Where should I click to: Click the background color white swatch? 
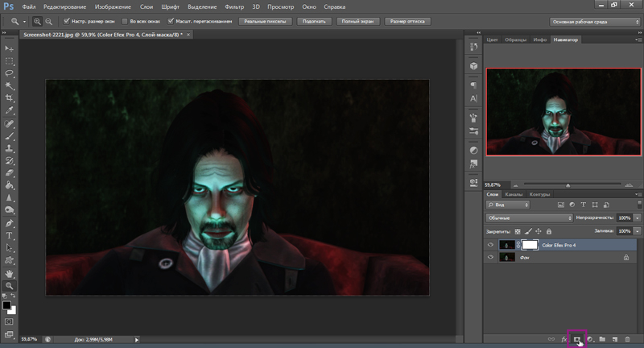click(x=13, y=311)
